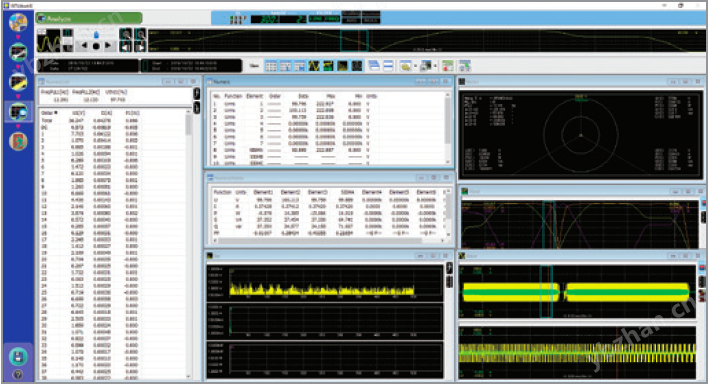
Task: Click the lower-left cursor jump icon below magnifiers
Action: tap(125, 47)
